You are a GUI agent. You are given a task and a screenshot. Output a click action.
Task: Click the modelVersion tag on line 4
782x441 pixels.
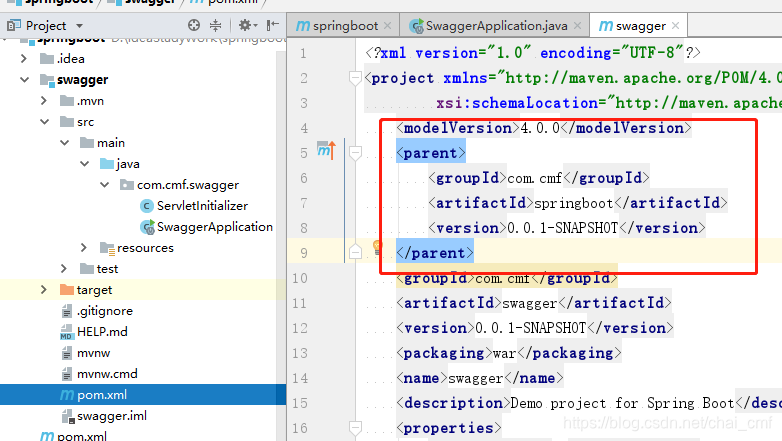544,128
